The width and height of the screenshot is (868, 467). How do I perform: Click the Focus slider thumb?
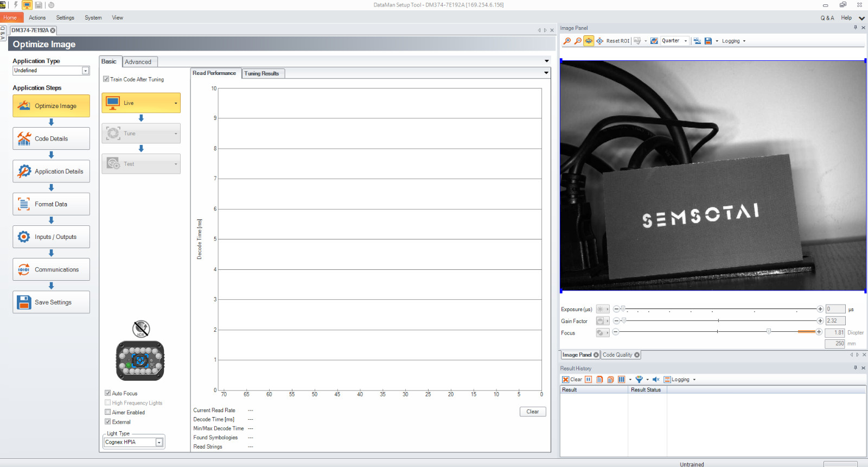(769, 331)
